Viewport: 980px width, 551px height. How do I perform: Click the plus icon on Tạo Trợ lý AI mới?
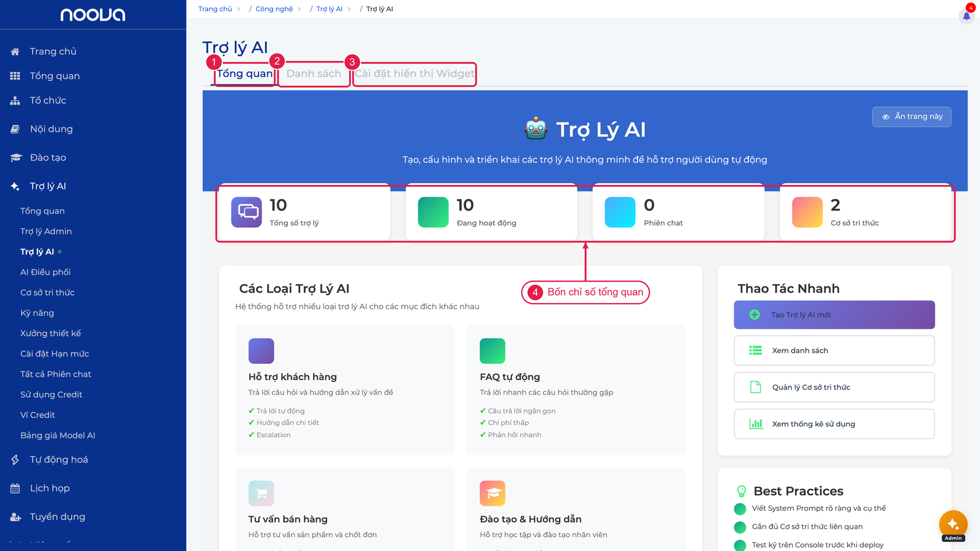[755, 315]
